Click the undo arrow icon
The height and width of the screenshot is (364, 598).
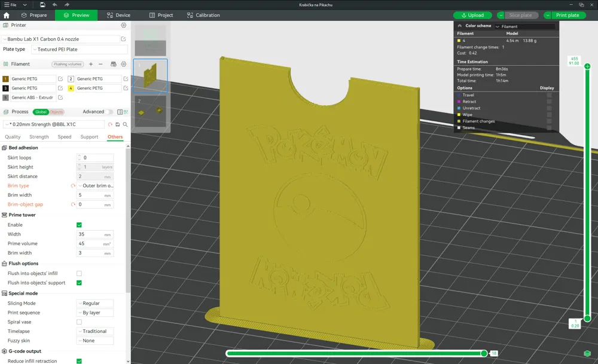(x=55, y=5)
